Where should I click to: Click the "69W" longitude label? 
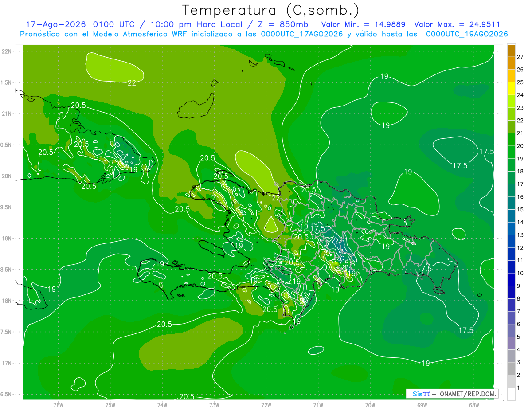(x=422, y=405)
